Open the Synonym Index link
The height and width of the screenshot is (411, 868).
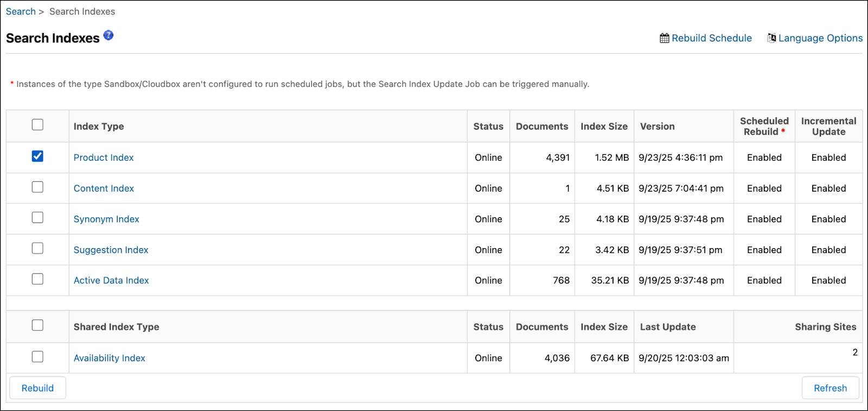[106, 219]
